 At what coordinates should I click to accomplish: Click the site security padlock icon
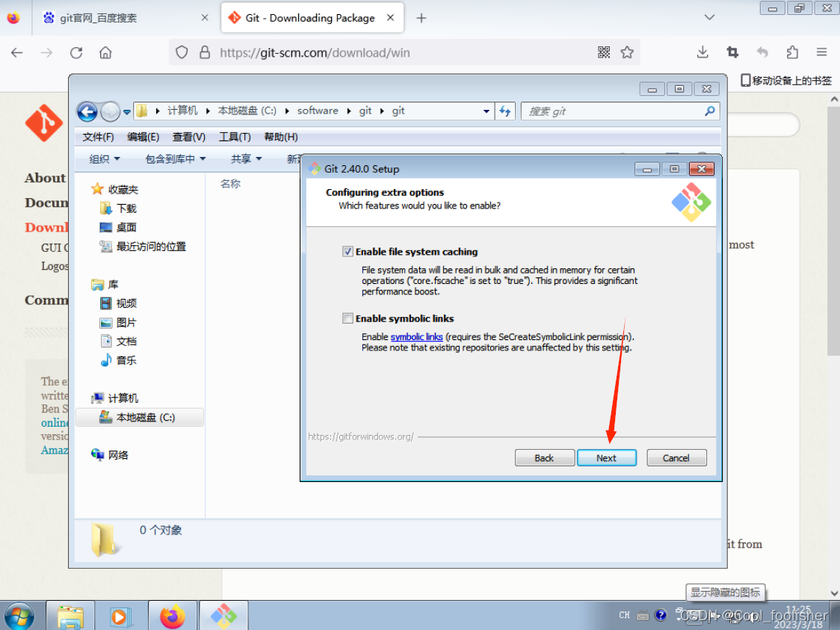click(x=205, y=52)
